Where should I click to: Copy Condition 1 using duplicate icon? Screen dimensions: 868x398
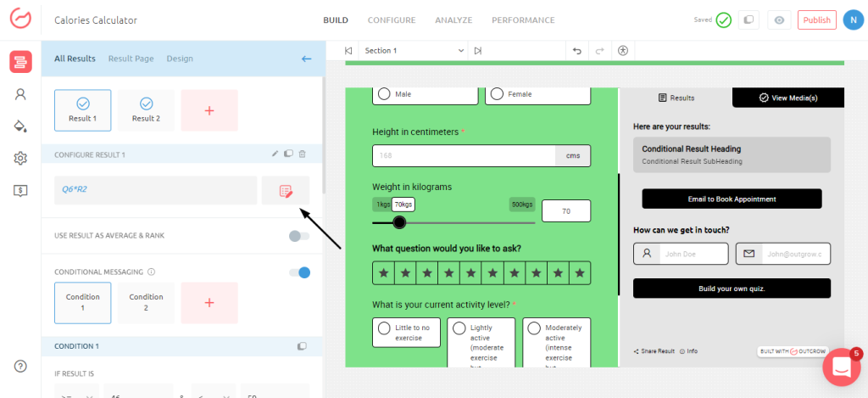tap(302, 346)
